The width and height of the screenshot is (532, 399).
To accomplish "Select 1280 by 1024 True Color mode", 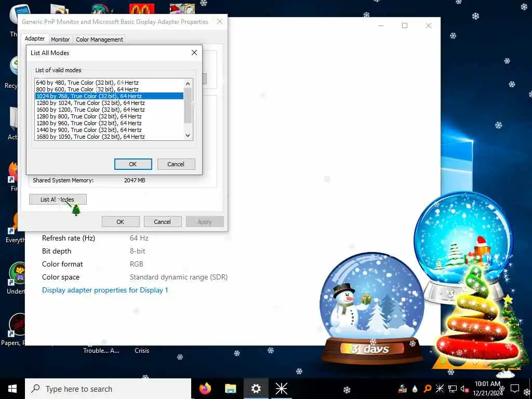I will coord(109,103).
